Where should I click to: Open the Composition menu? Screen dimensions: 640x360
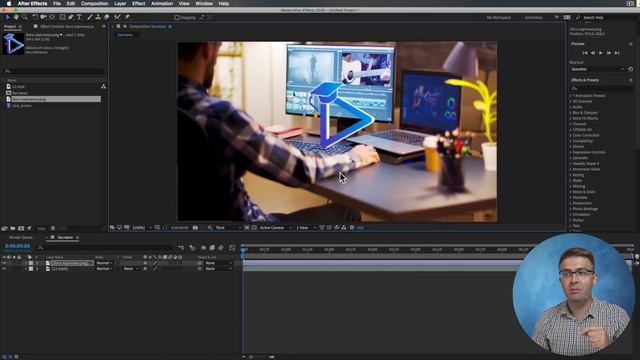coord(94,4)
